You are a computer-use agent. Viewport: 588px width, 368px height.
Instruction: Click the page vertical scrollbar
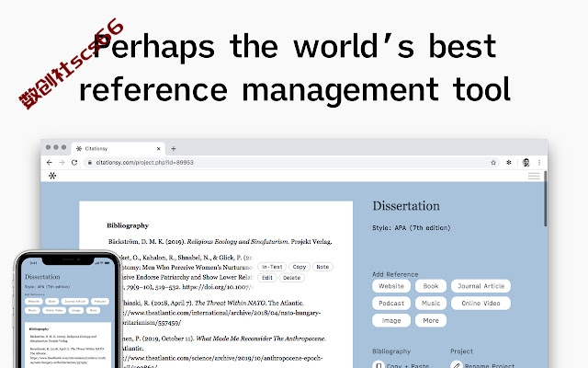(545, 199)
